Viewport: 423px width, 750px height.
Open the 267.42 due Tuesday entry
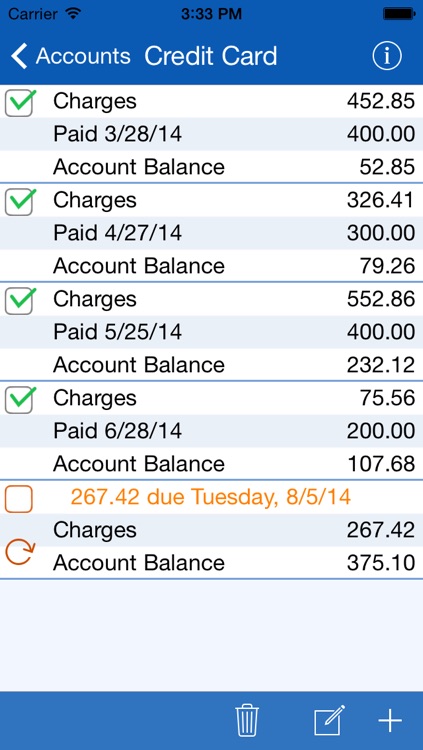[x=211, y=497]
